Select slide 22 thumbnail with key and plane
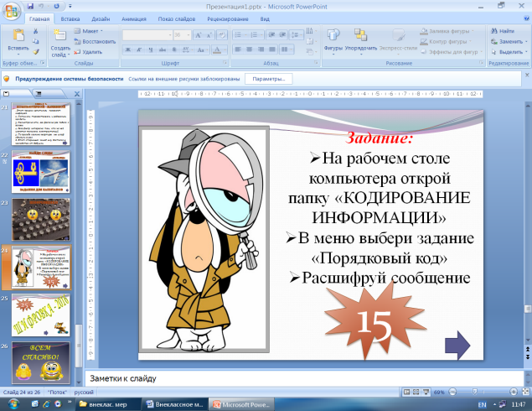The width and height of the screenshot is (532, 411). [x=41, y=172]
